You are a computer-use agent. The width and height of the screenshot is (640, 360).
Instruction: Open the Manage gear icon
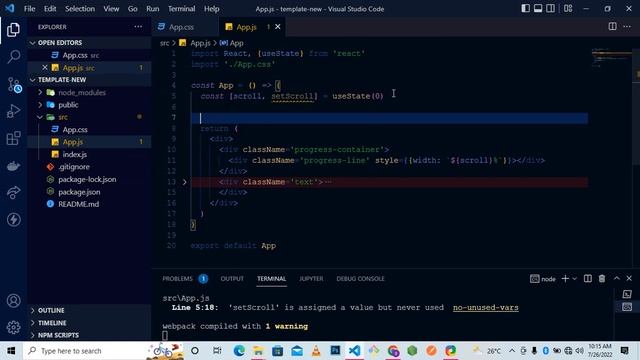pos(13,327)
